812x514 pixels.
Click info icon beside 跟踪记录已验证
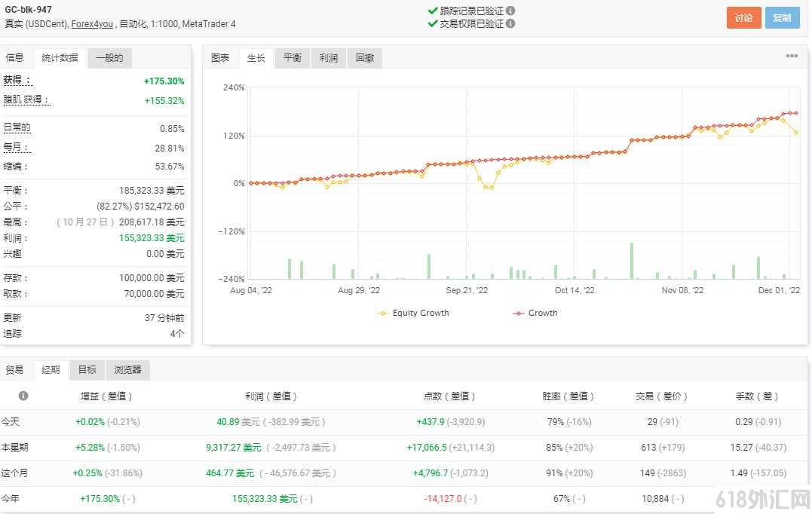510,11
